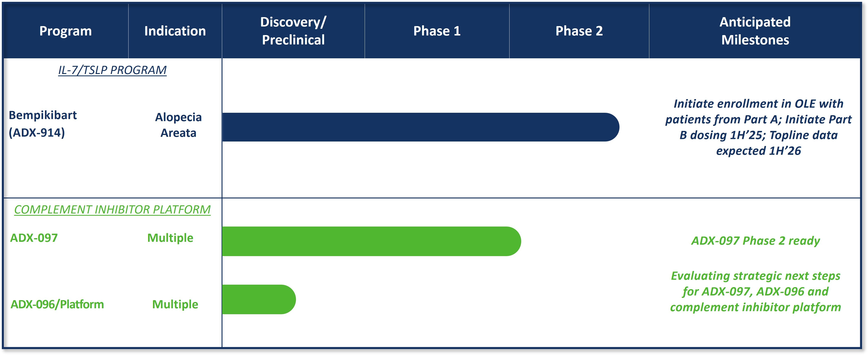Image resolution: width=868 pixels, height=355 pixels.
Task: Click the ADX-097 Phase 2 ready milestone
Action: click(x=755, y=241)
